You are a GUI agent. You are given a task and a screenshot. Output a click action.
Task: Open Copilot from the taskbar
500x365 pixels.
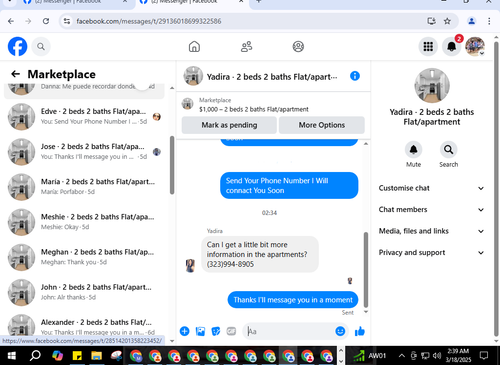tap(57, 356)
